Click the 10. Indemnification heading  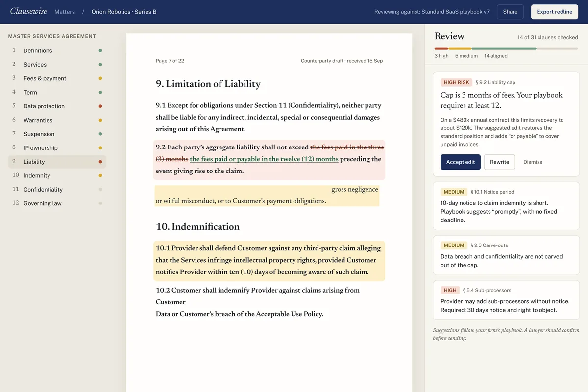click(x=197, y=227)
